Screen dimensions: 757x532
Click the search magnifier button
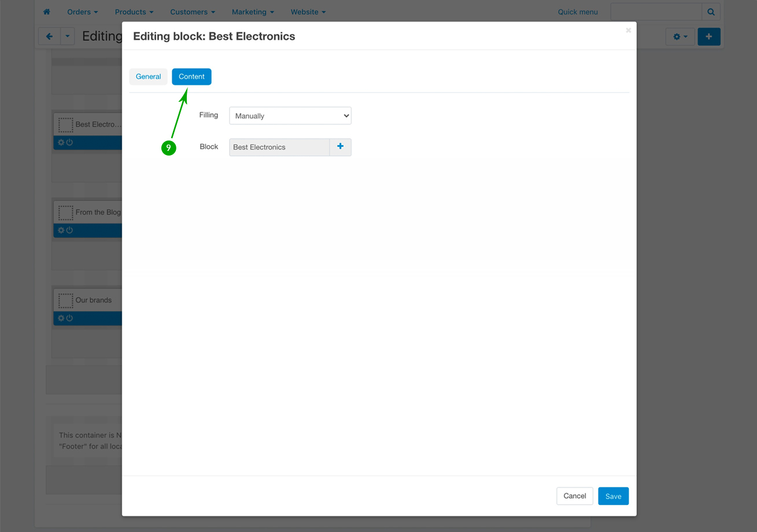pos(711,12)
